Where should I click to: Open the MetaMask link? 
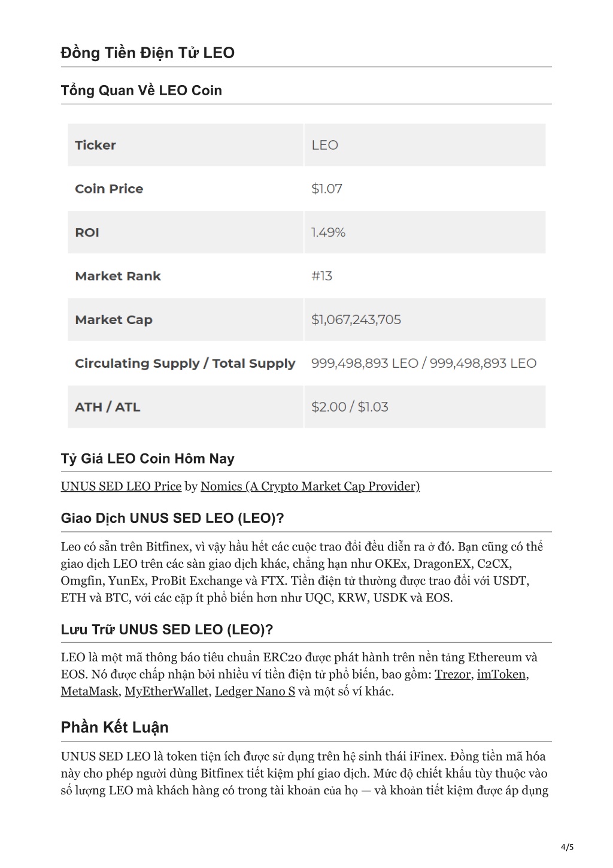pos(90,691)
